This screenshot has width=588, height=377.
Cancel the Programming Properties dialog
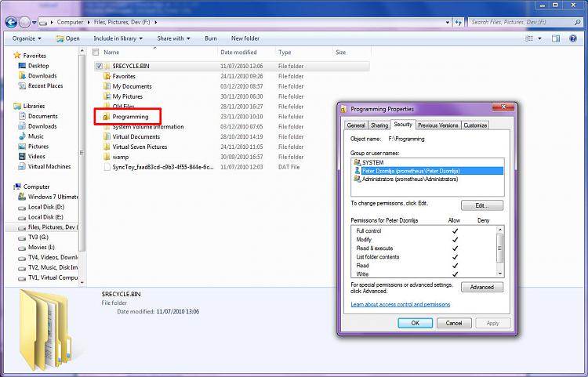pyautogui.click(x=454, y=323)
